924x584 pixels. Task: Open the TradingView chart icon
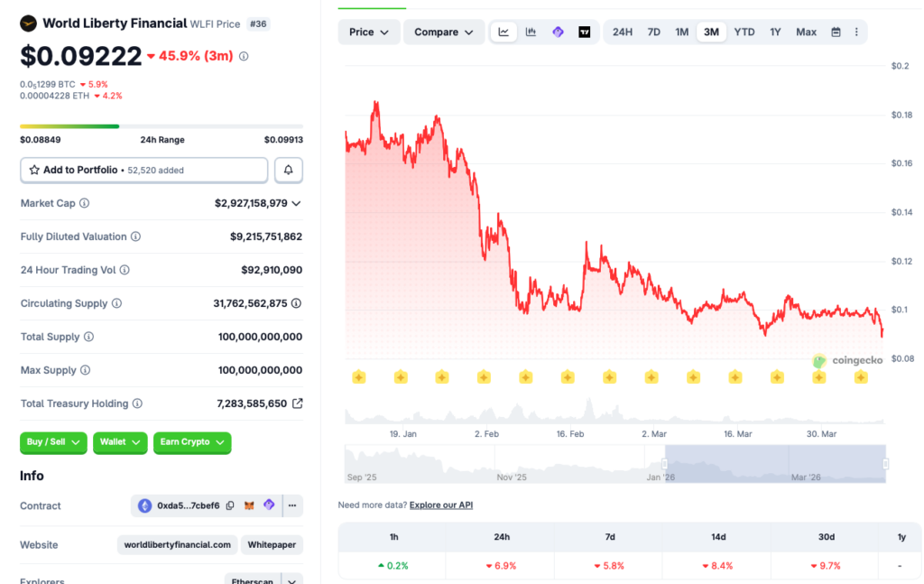(585, 32)
